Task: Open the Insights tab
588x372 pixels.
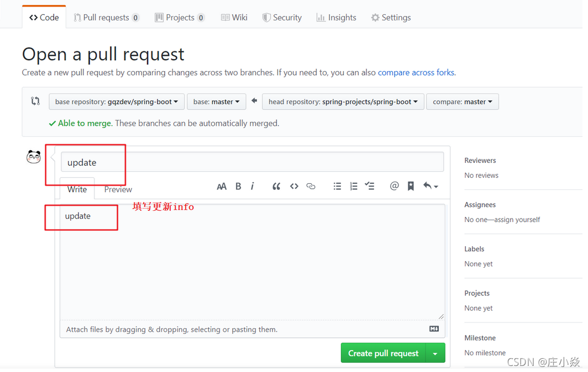Action: (x=336, y=17)
